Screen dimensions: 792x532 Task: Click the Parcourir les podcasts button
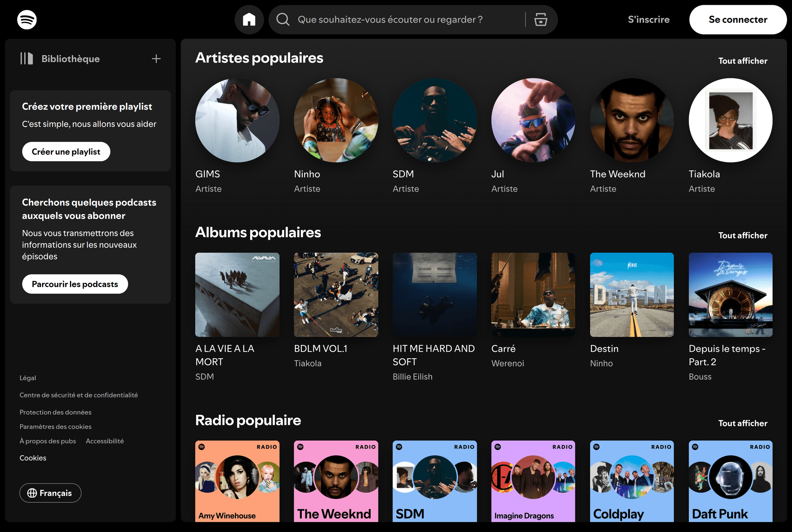(x=75, y=284)
